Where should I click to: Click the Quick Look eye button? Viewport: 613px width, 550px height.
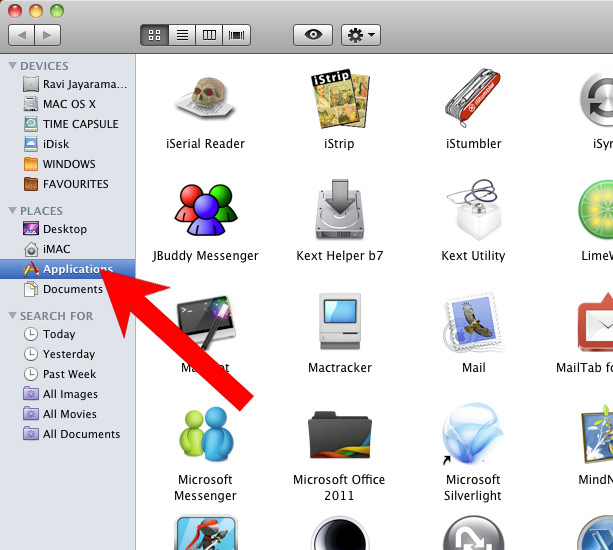(x=313, y=35)
